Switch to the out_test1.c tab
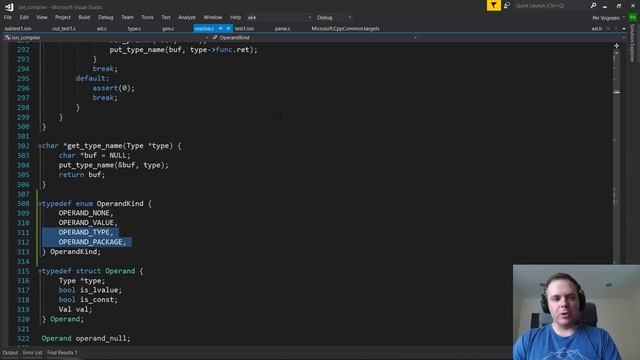This screenshot has width=640, height=360. tap(64, 29)
